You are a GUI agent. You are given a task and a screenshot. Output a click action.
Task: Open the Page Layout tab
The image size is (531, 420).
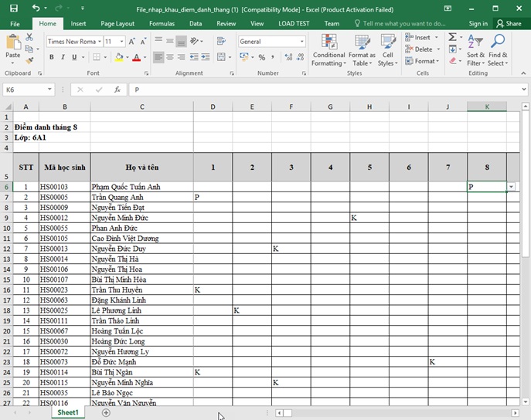pos(117,24)
